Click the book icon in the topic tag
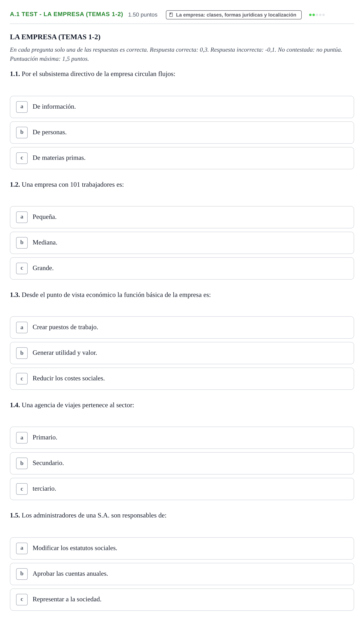The width and height of the screenshot is (364, 624). tap(171, 15)
